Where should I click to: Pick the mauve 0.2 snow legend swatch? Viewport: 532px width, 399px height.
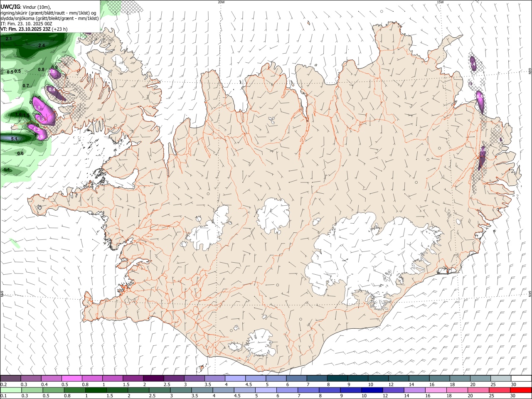10,378
